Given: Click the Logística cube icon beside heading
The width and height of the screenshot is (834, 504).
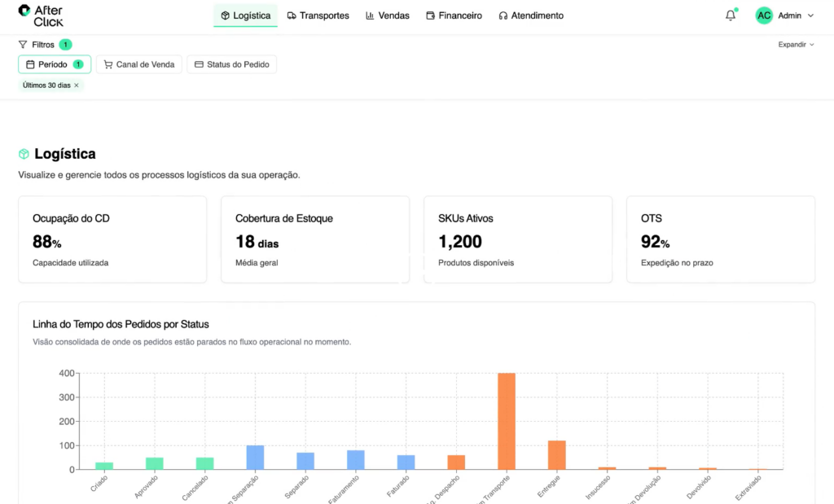Looking at the screenshot, I should coord(24,154).
